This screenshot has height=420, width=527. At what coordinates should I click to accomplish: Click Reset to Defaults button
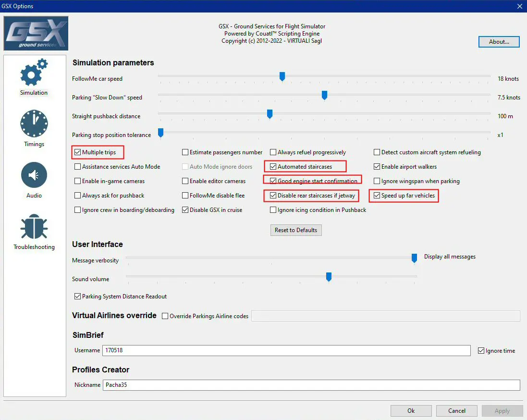(296, 230)
